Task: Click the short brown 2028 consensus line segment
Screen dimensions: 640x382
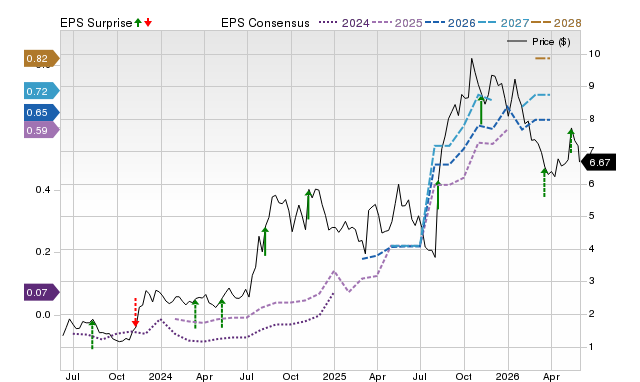Action: (x=542, y=58)
